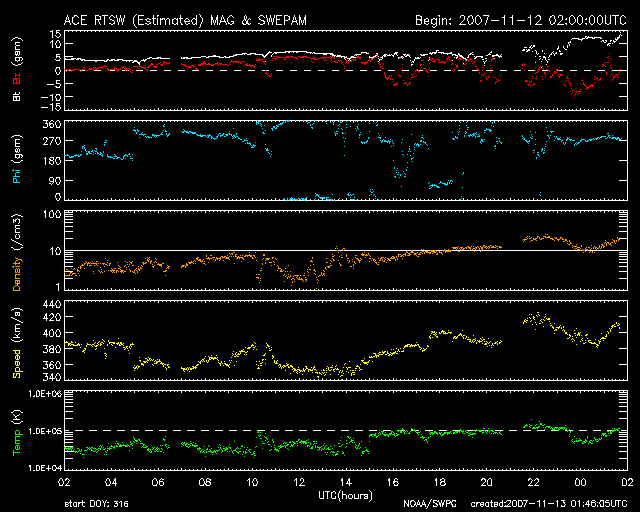This screenshot has height=512, width=640.
Task: Click the '1.0E+04' Temp axis label
Action: click(x=45, y=468)
